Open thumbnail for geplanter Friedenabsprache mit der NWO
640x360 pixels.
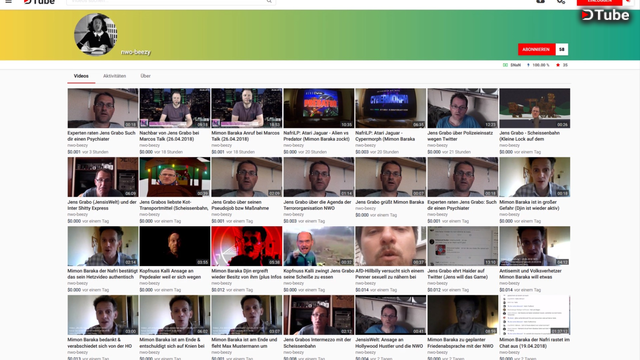(x=462, y=315)
